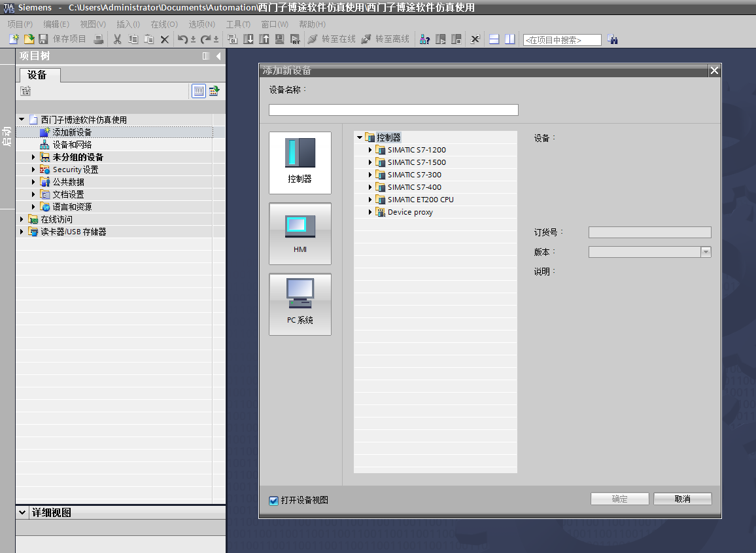The height and width of the screenshot is (553, 756).
Task: Click the Paste clipboard icon
Action: point(149,39)
